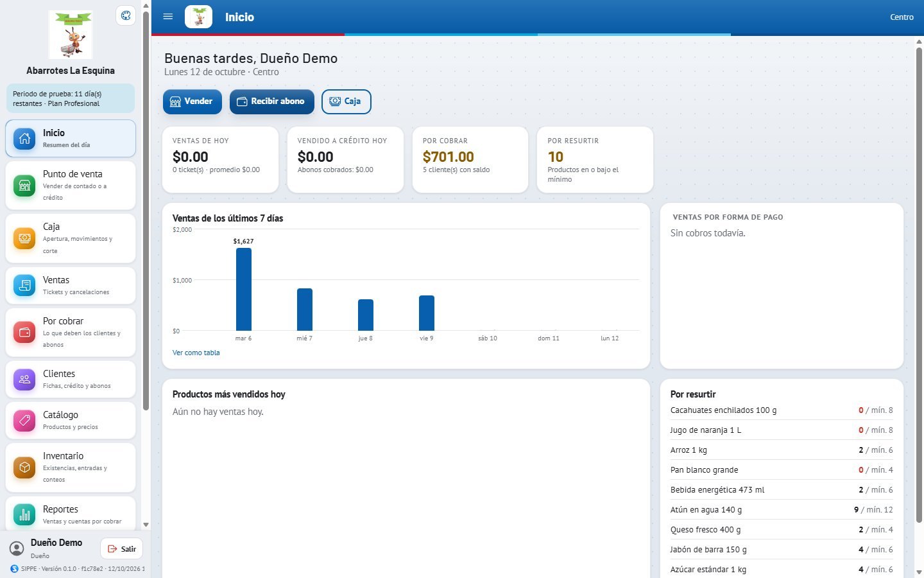Open the Por cobrar $701.00 card
Image resolution: width=924 pixels, height=578 pixels.
[x=470, y=159]
